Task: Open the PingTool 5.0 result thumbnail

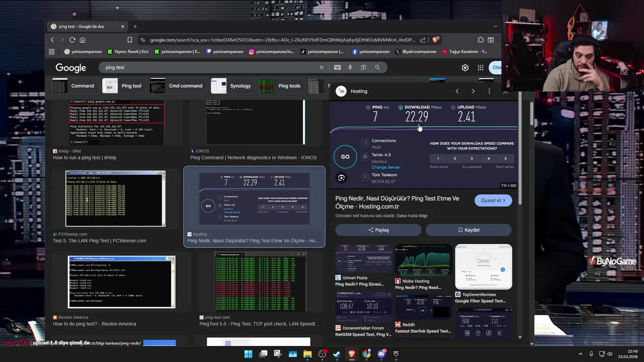Action: (x=260, y=282)
